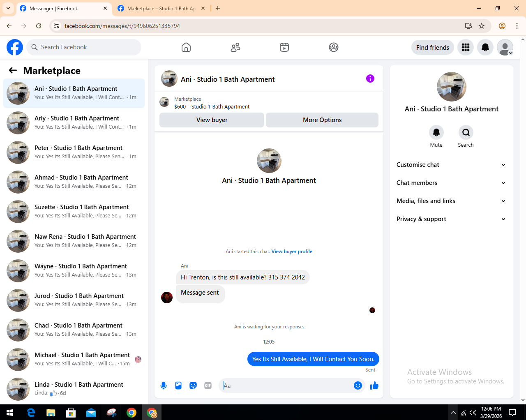Image resolution: width=526 pixels, height=420 pixels.
Task: Switch to the Messenger | Facebook tab
Action: (x=64, y=9)
